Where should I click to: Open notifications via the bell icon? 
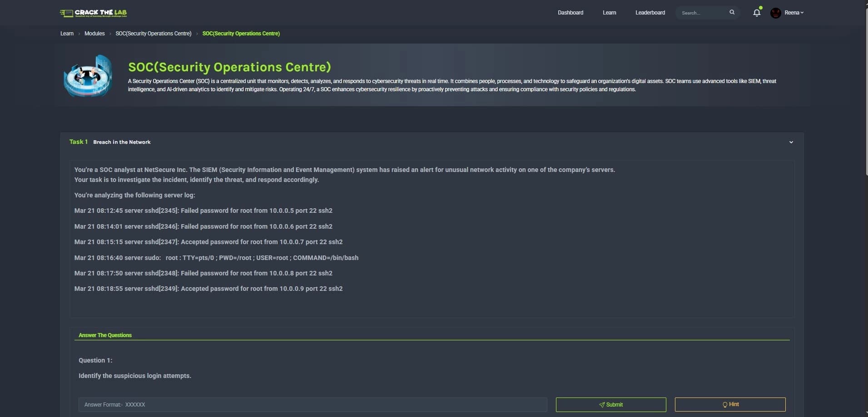tap(756, 13)
